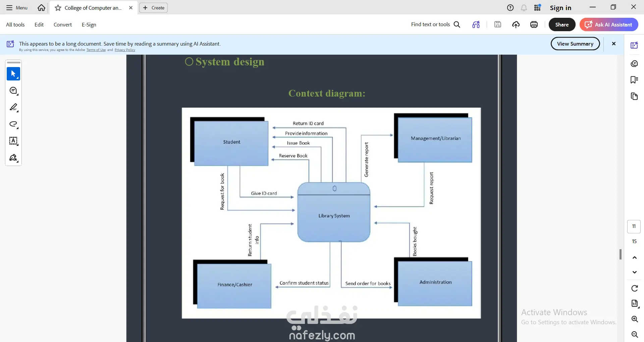
Task: Open the notifications bell
Action: click(x=524, y=8)
